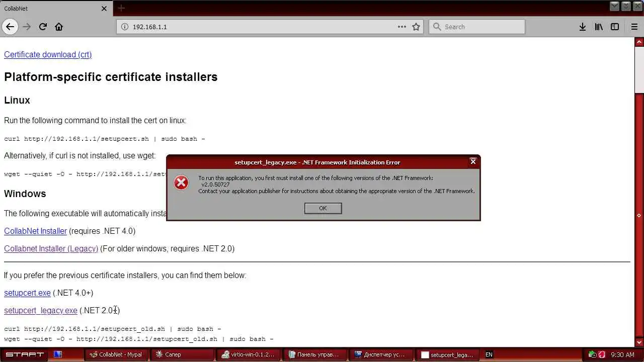Focus the Search box
This screenshot has height=362, width=644.
click(477, 27)
